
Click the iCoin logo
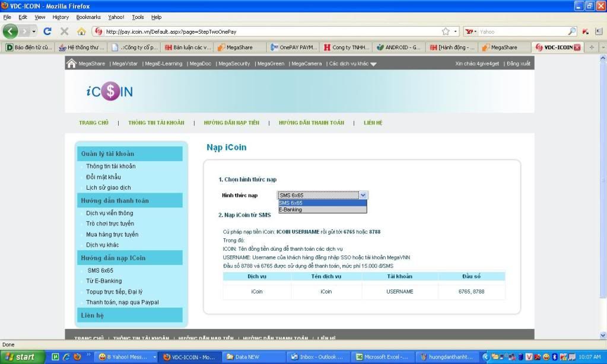pos(110,91)
